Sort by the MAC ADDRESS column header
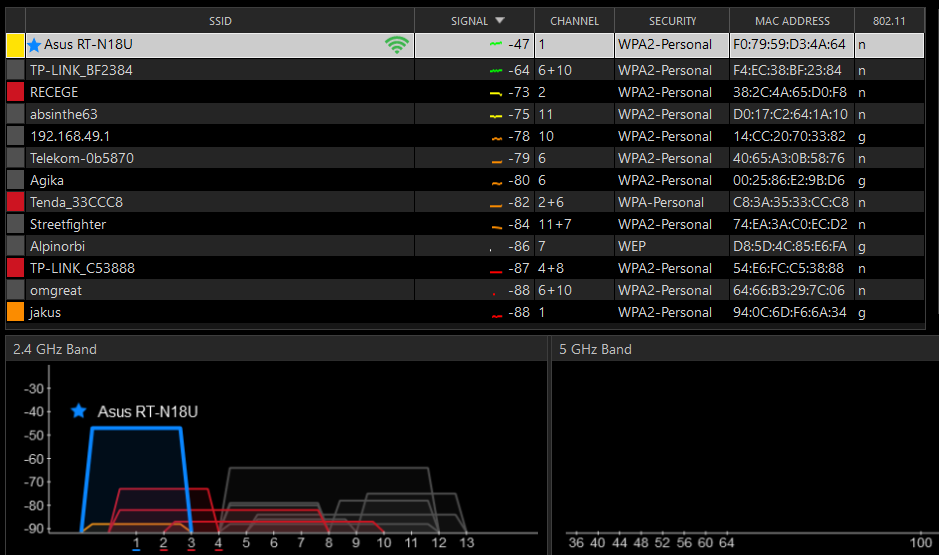939x555 pixels. tap(792, 21)
